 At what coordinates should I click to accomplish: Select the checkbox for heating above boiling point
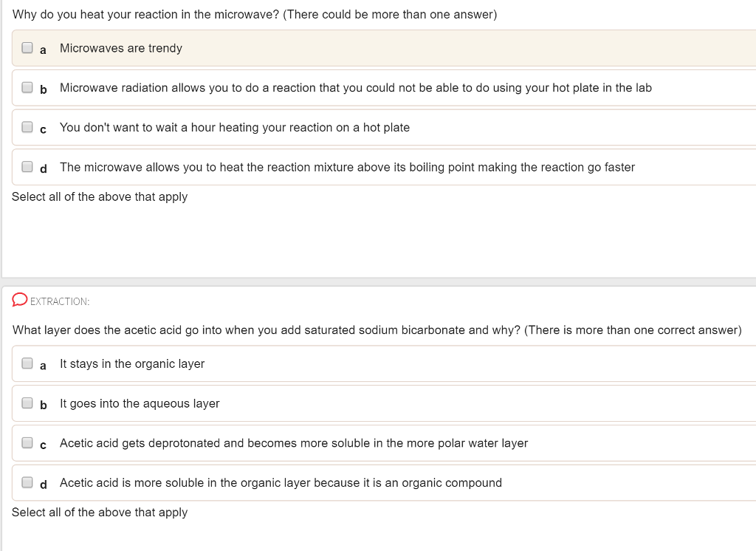pyautogui.click(x=27, y=168)
